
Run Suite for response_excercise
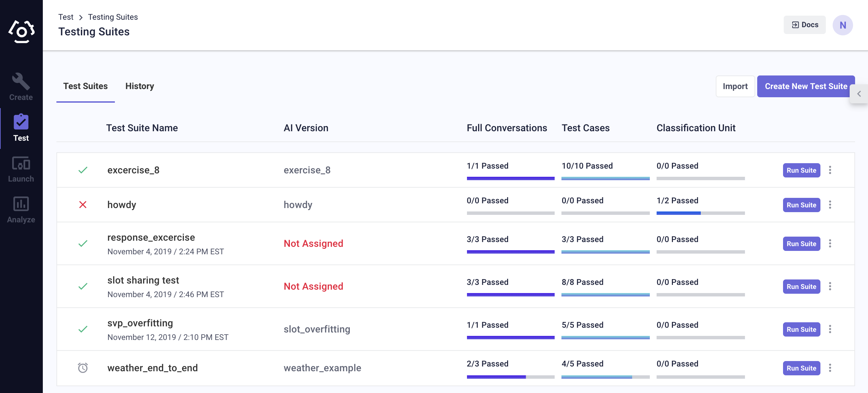point(801,244)
